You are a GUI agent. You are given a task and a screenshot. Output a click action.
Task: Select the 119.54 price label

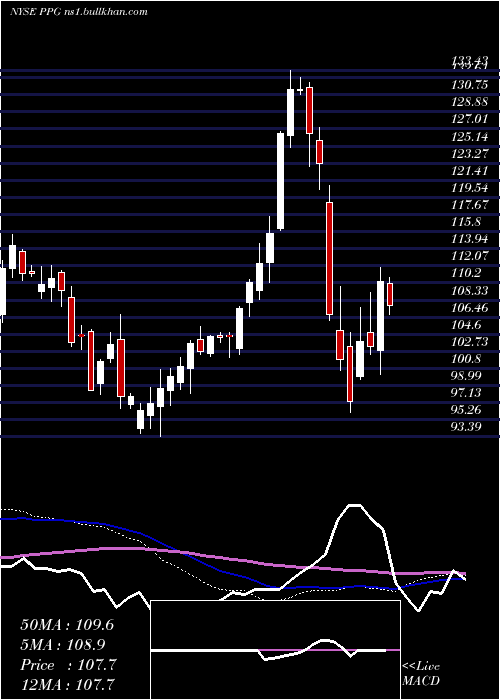[x=469, y=188]
